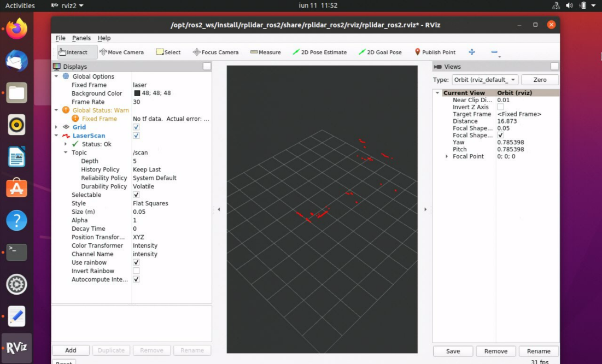Toggle the Use rainbow checkbox
The width and height of the screenshot is (602, 364).
[x=136, y=262]
